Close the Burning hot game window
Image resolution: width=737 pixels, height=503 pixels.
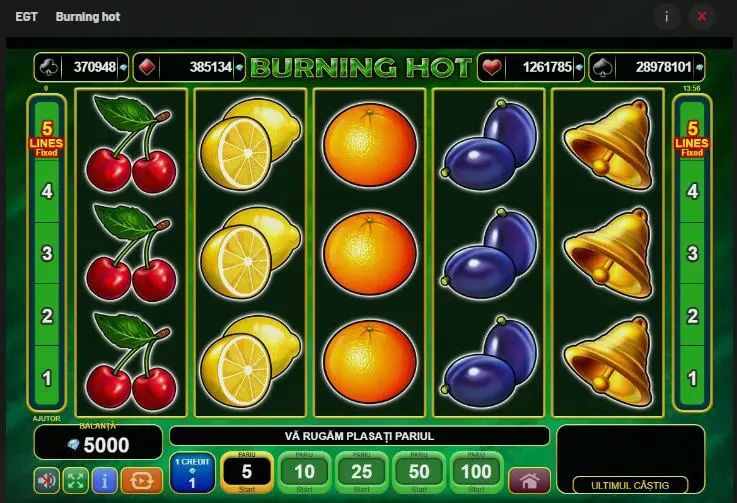click(x=702, y=17)
